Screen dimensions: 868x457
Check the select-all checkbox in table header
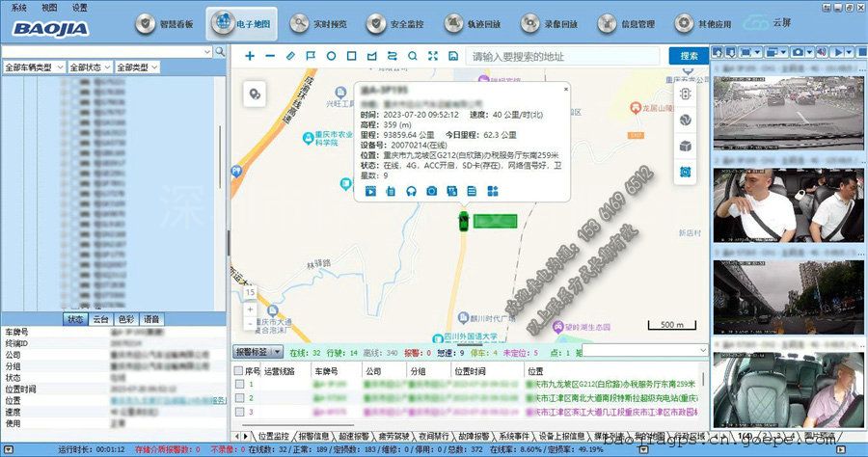pyautogui.click(x=240, y=370)
